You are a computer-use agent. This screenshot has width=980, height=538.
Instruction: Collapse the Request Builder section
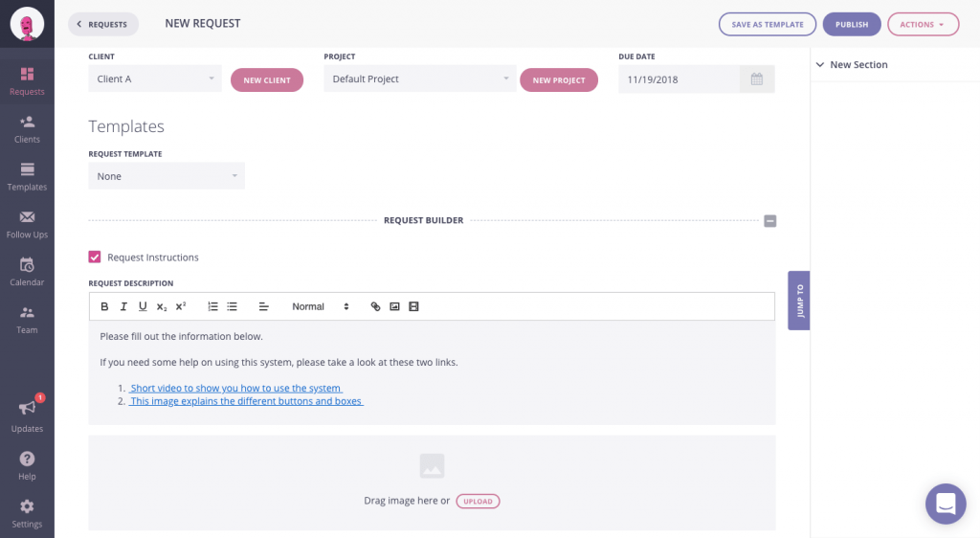(770, 221)
